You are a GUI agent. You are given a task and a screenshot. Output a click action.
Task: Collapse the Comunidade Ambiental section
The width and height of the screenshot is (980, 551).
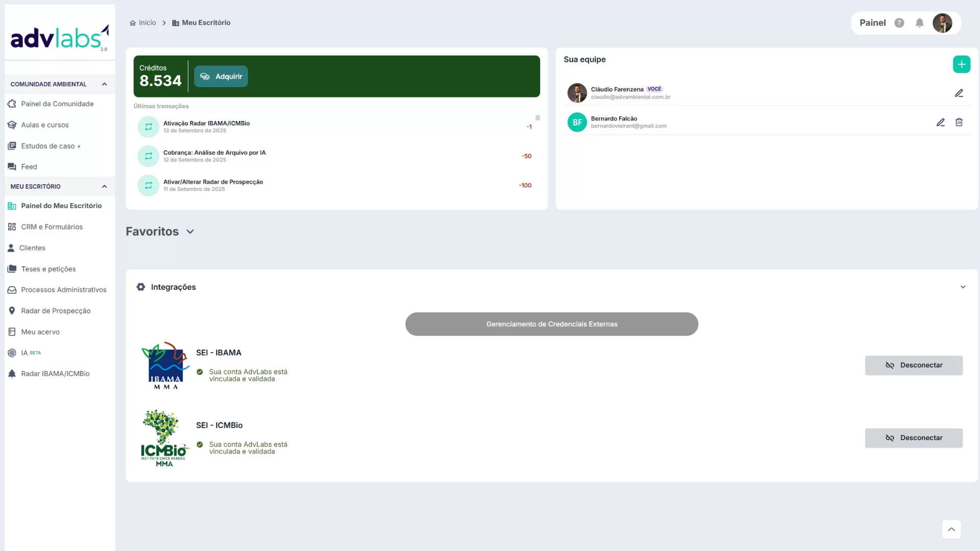pyautogui.click(x=104, y=84)
